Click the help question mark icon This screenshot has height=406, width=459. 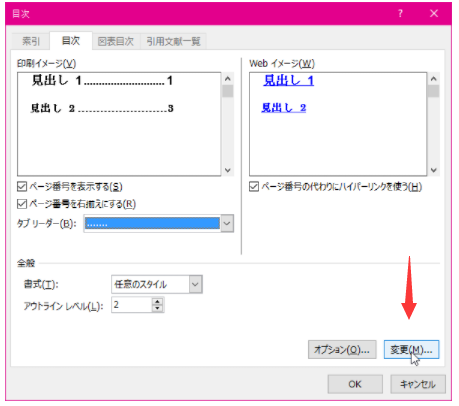[x=400, y=14]
